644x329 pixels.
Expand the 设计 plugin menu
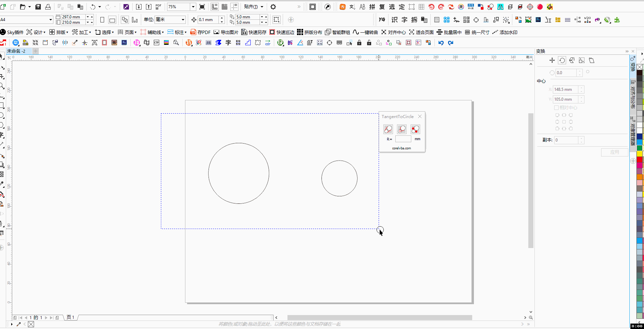click(36, 32)
